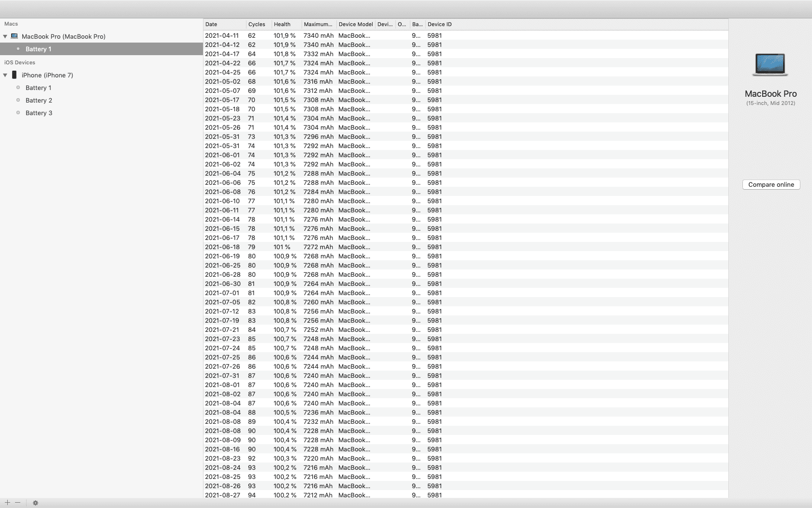The image size is (812, 508).
Task: Sort by the Device Model column header
Action: tap(356, 24)
